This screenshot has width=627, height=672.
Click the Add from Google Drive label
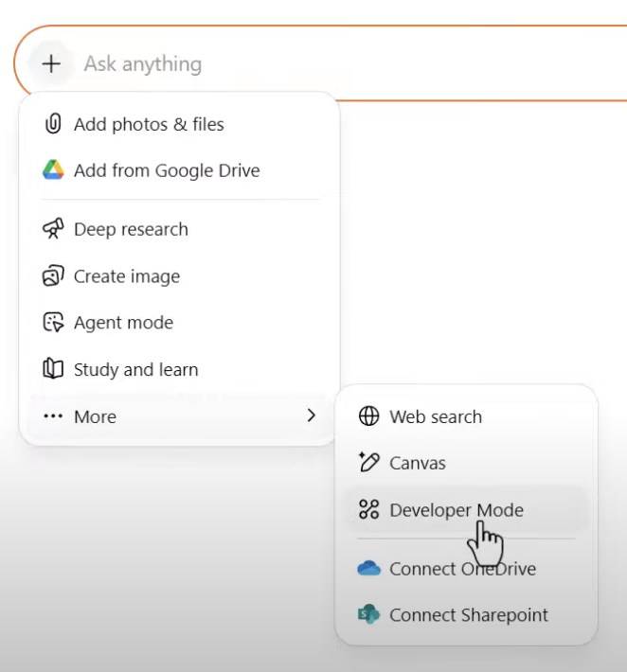tap(167, 170)
